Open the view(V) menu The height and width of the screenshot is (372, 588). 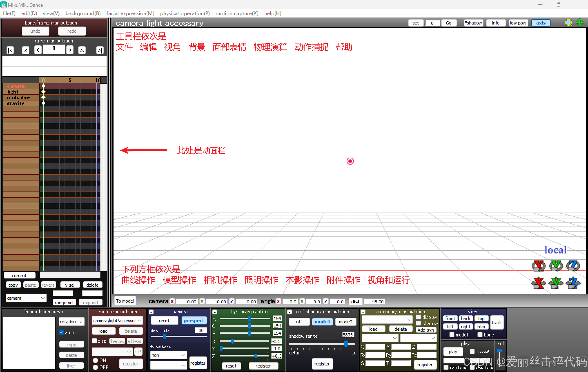(x=51, y=13)
